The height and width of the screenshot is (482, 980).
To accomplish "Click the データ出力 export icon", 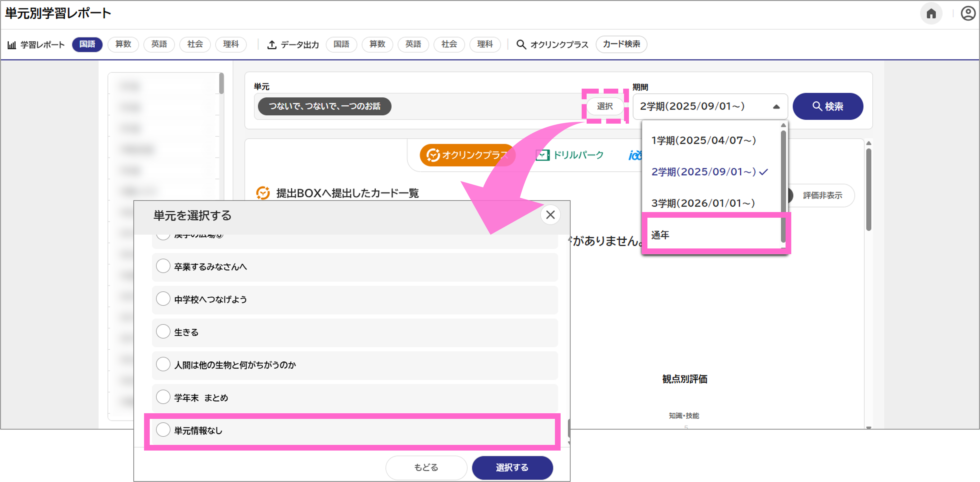I will (272, 44).
